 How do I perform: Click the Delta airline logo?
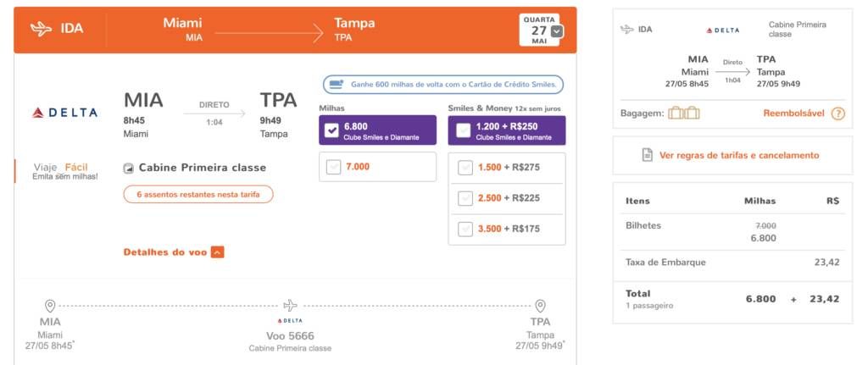pyautogui.click(x=65, y=113)
